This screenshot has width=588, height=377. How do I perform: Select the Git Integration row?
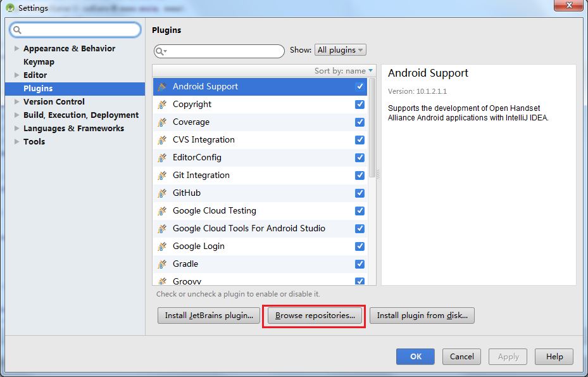click(260, 176)
